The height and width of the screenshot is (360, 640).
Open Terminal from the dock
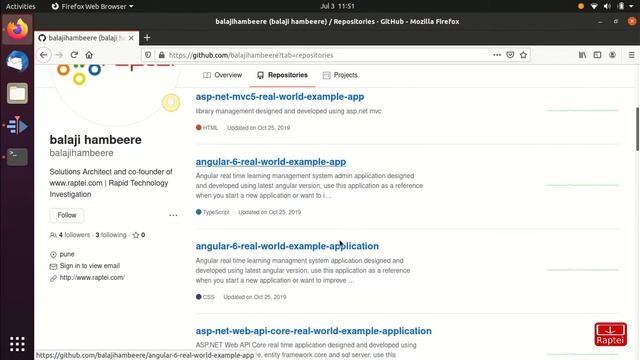17,156
